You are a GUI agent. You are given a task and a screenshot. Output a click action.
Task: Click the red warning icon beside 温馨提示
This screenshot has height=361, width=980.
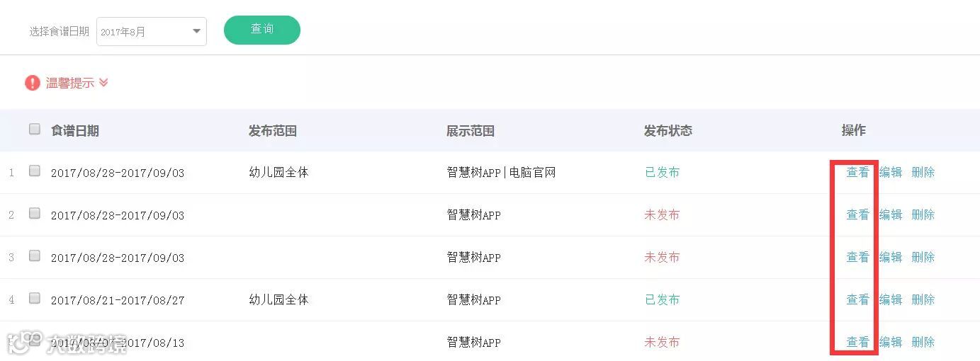click(x=33, y=83)
